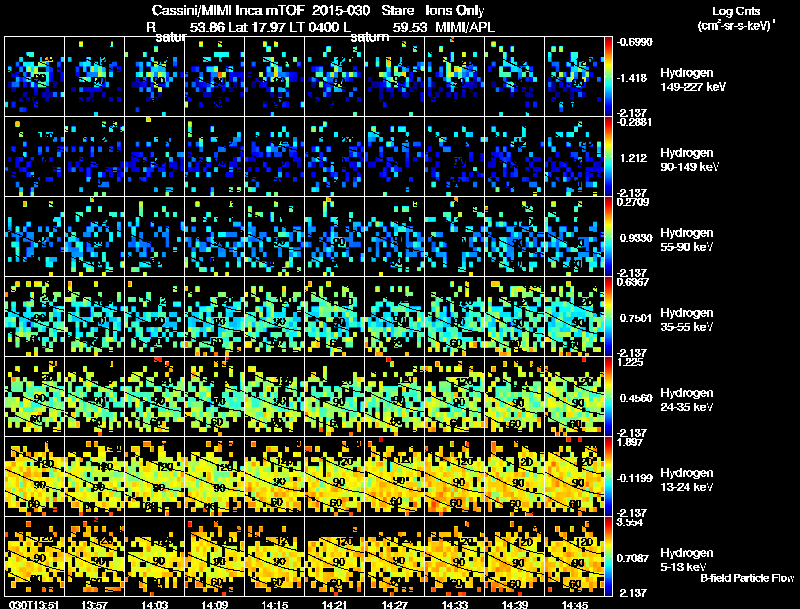
Task: Click the color bar for Hydrogen 5-13 keV
Action: click(608, 556)
